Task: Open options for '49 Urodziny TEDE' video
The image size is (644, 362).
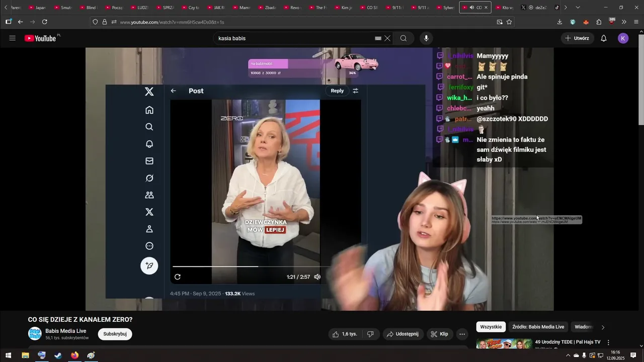Action: point(608,342)
